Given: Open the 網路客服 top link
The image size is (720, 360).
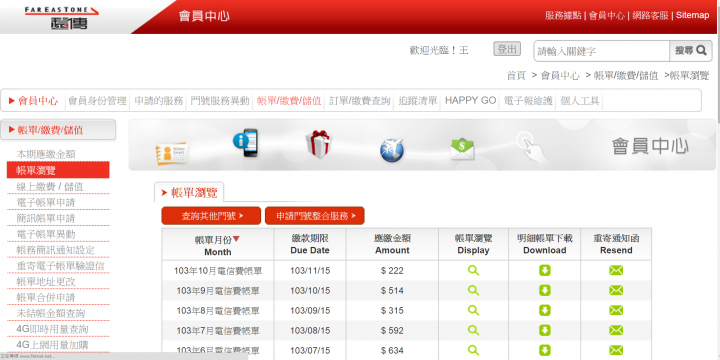Looking at the screenshot, I should [650, 15].
